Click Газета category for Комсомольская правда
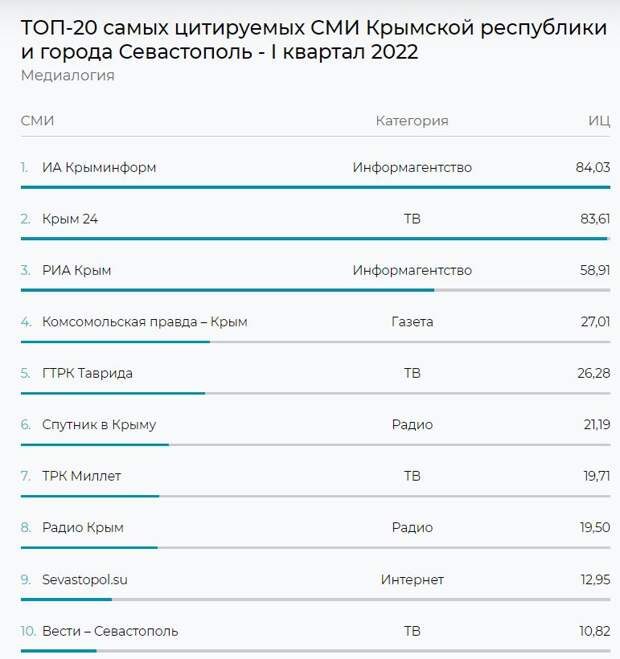This screenshot has width=620, height=659. (412, 322)
